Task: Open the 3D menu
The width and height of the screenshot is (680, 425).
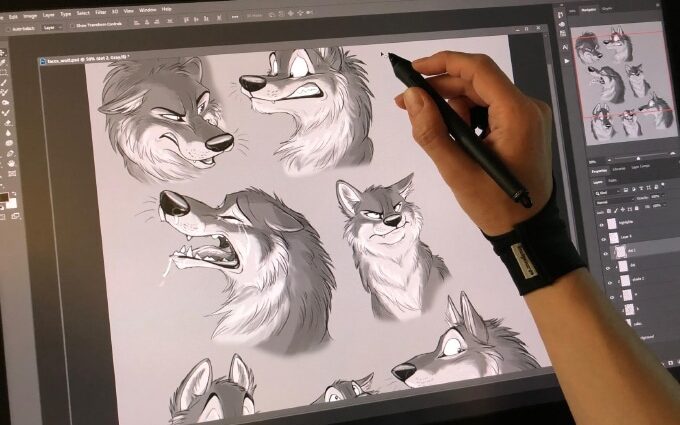Action: (115, 11)
